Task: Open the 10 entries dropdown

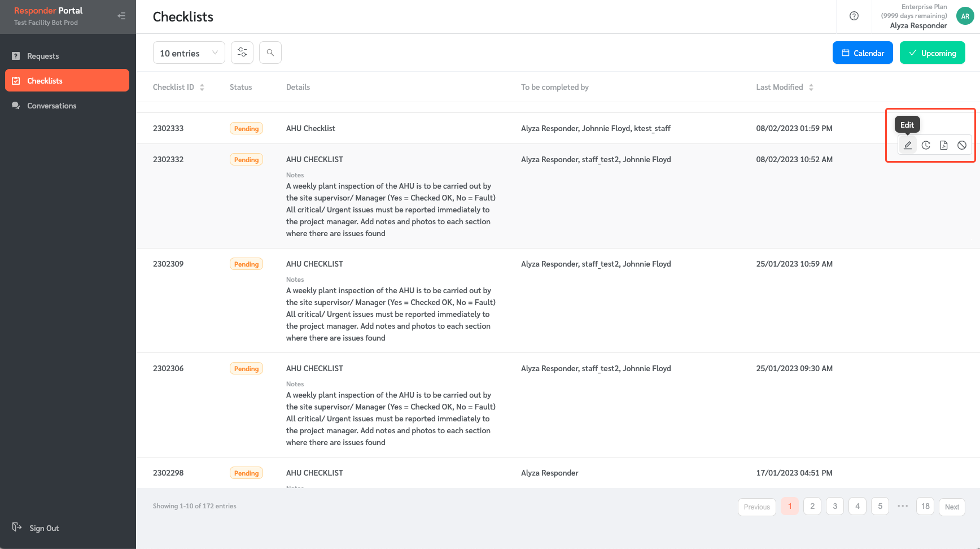Action: point(189,52)
